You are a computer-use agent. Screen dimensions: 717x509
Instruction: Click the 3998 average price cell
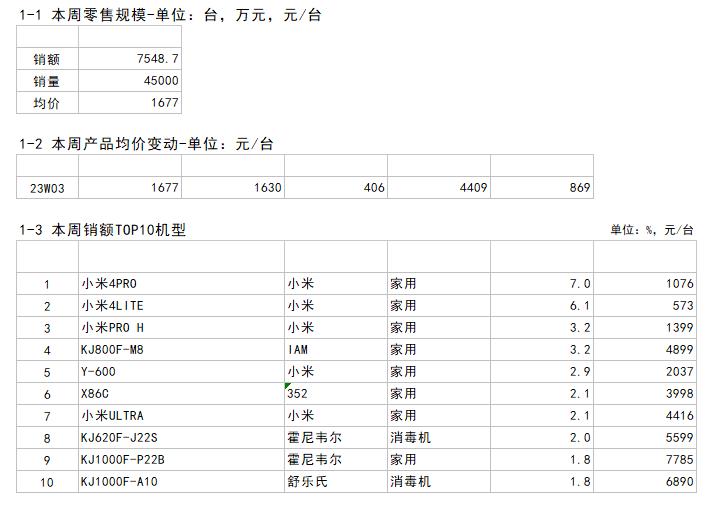click(645, 393)
